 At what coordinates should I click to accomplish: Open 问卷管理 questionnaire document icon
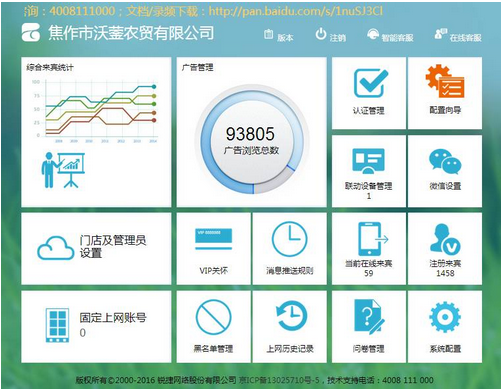369,316
